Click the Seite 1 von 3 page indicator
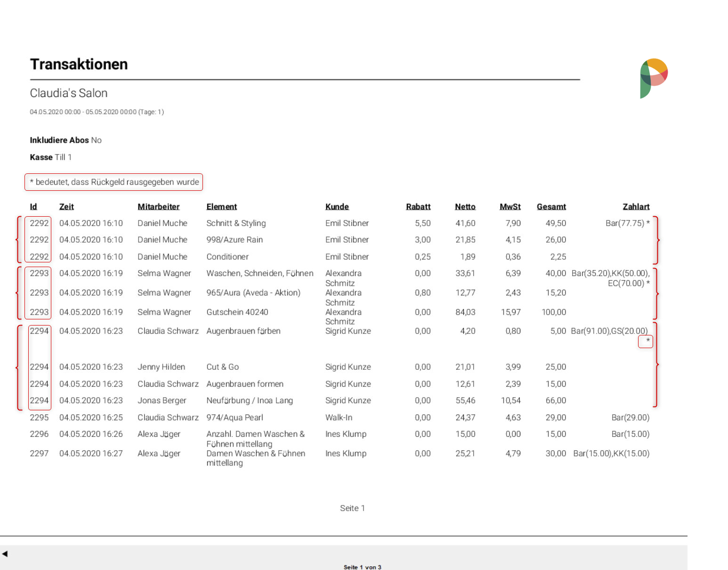728x570 pixels. point(363,567)
